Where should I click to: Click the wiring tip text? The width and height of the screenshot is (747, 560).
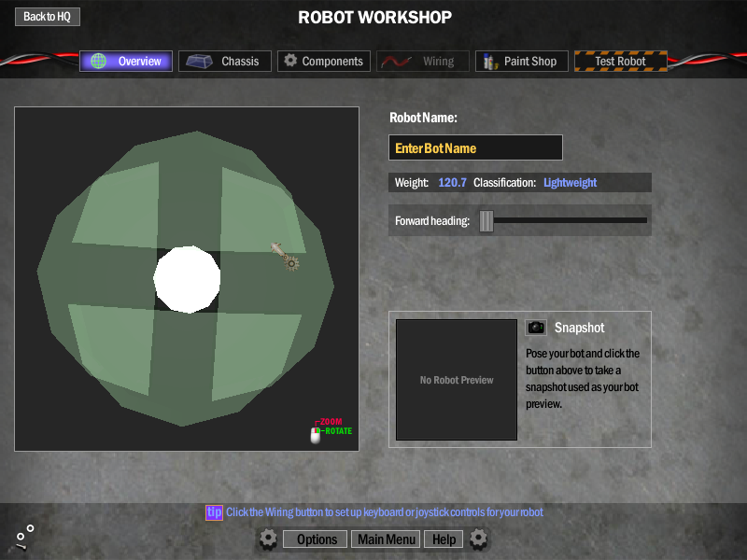(385, 512)
